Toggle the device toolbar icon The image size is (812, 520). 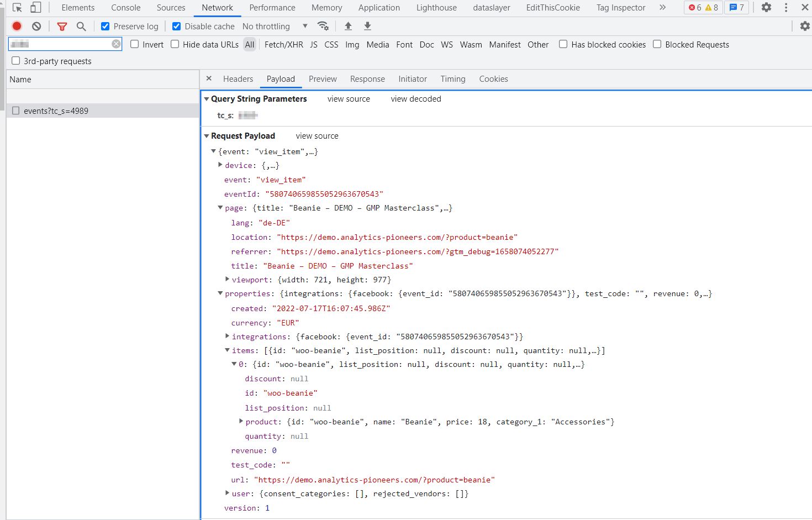[x=35, y=8]
